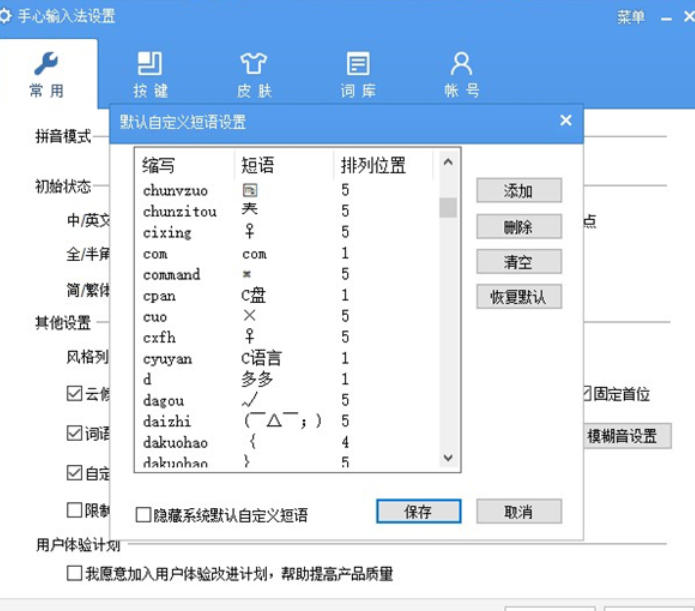Check 我愿意加入用户体验改进计划 option

(74, 573)
